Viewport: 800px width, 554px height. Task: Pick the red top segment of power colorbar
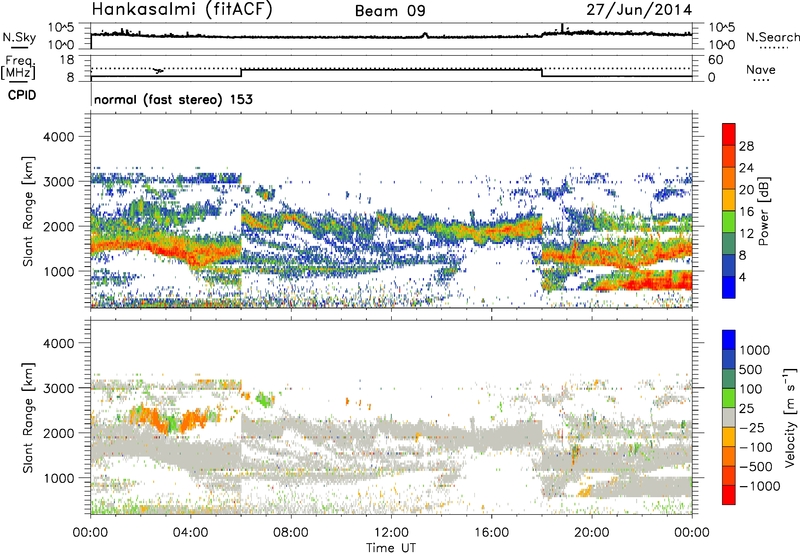pos(729,134)
